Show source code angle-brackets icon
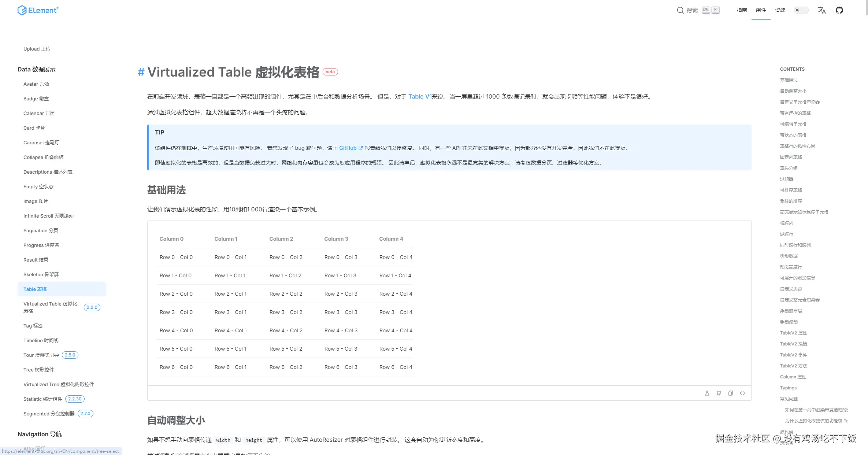 pyautogui.click(x=742, y=393)
